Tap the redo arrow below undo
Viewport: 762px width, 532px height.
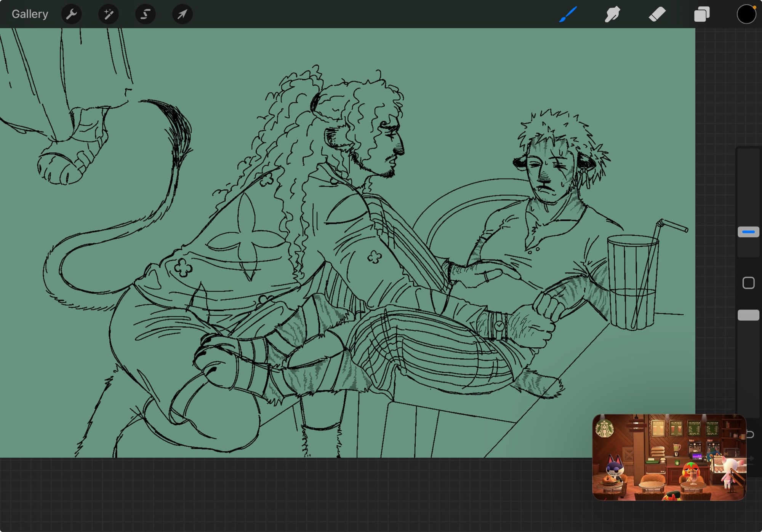751,459
